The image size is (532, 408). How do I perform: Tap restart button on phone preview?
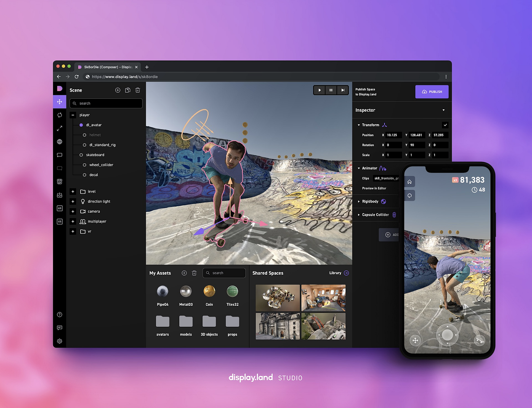click(x=410, y=196)
